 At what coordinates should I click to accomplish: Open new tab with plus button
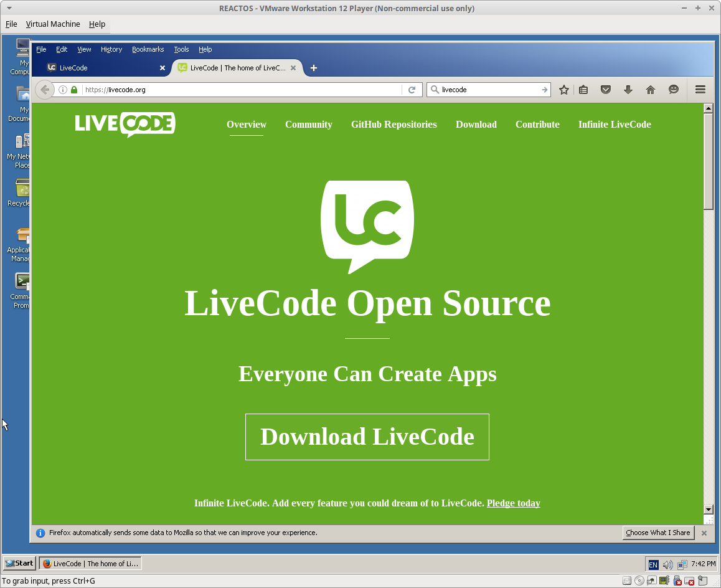[x=314, y=68]
